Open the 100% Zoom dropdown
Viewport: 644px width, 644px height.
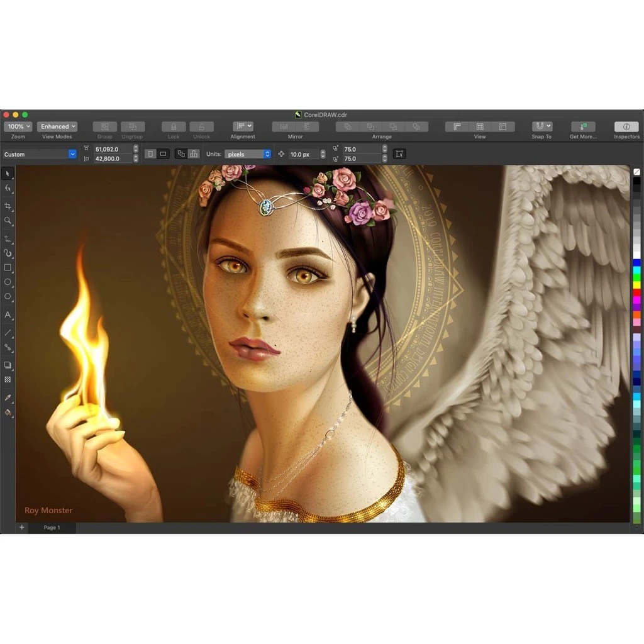pyautogui.click(x=18, y=126)
